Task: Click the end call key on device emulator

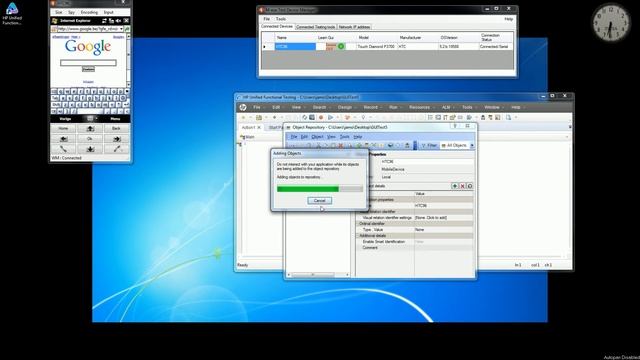Action: (117, 149)
